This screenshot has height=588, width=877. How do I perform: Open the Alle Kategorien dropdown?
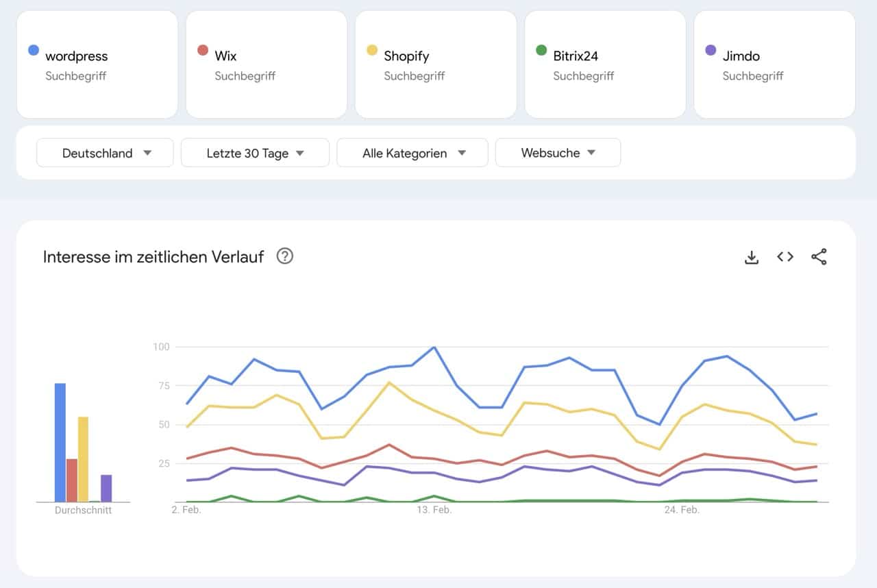click(x=412, y=153)
